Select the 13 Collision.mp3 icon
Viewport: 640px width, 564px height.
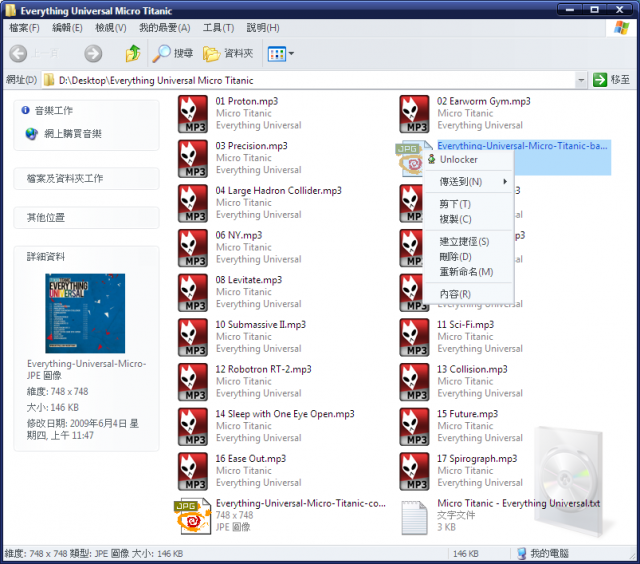[x=414, y=382]
